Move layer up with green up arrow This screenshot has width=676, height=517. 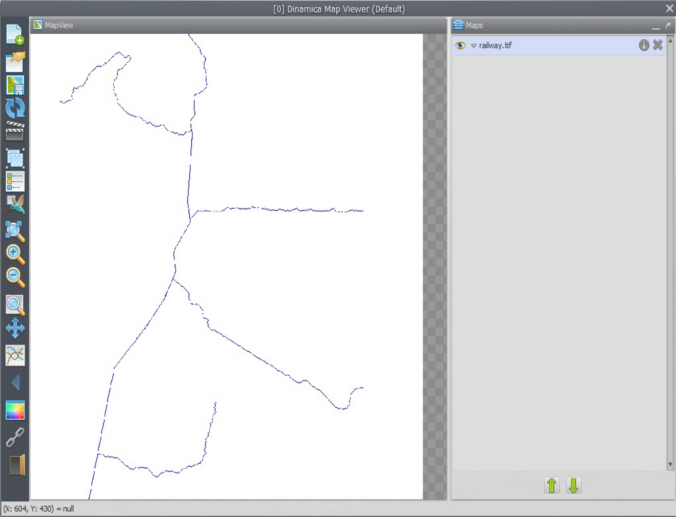tap(551, 486)
